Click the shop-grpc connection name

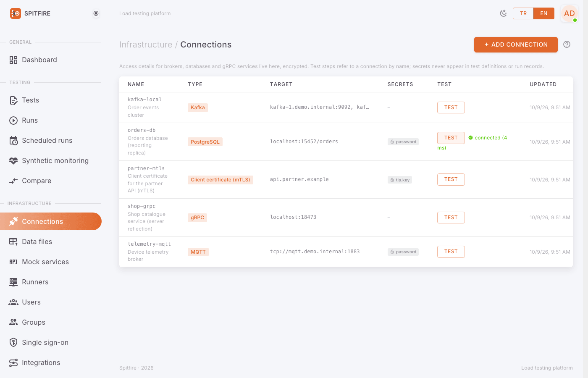pos(142,206)
